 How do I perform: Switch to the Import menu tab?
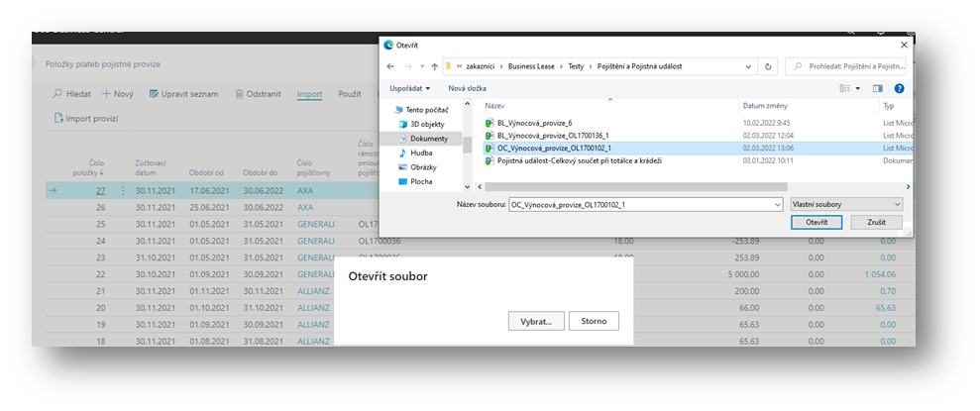pos(309,94)
